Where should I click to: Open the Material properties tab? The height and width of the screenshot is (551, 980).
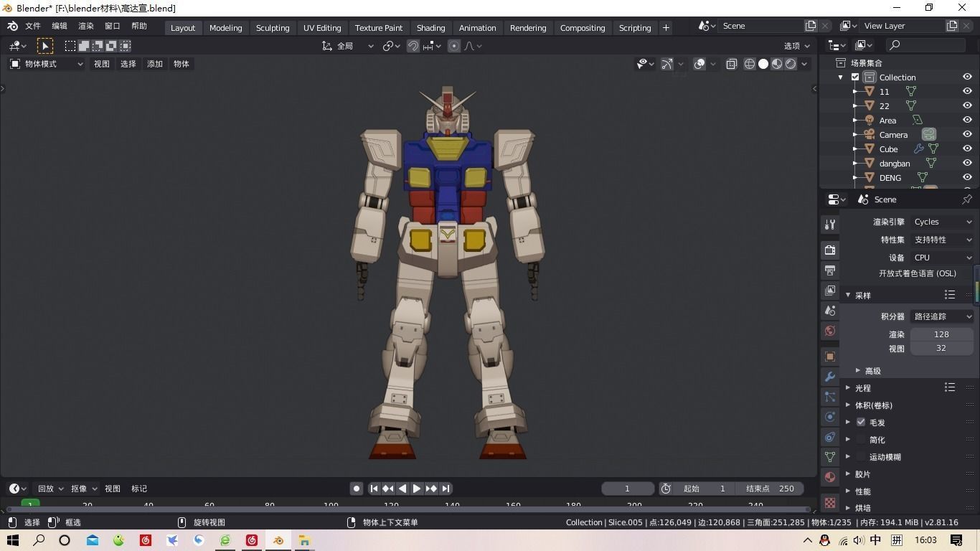coord(830,477)
